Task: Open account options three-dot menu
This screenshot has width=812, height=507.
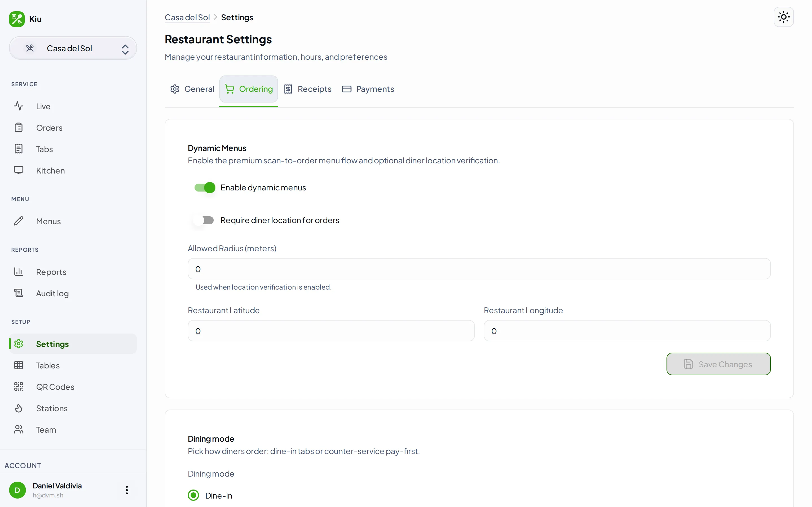Action: 127,490
